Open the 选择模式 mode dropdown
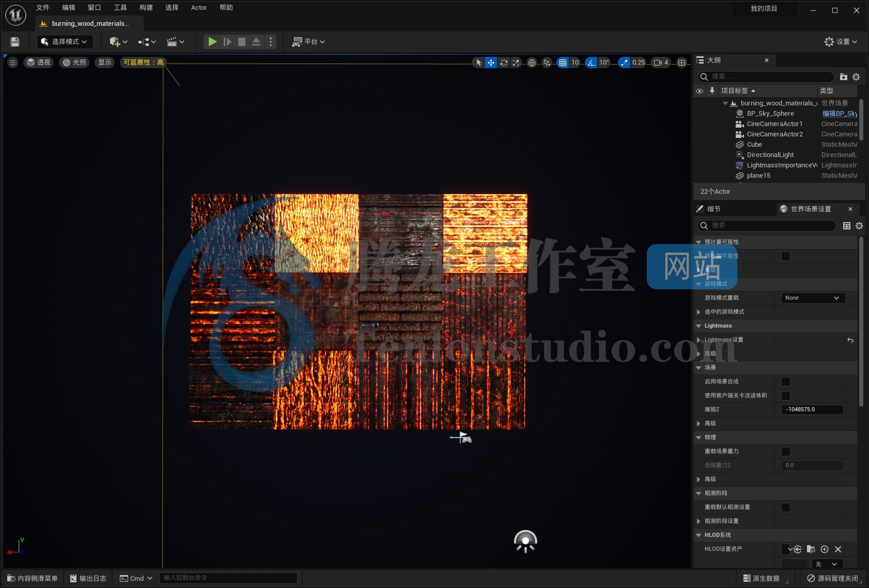The width and height of the screenshot is (869, 588). click(65, 42)
